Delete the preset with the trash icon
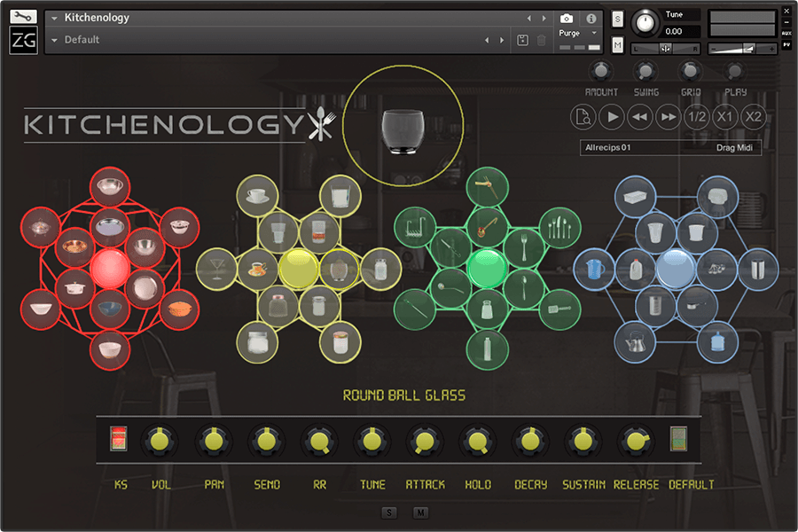Viewport: 798px width, 532px height. click(x=542, y=40)
